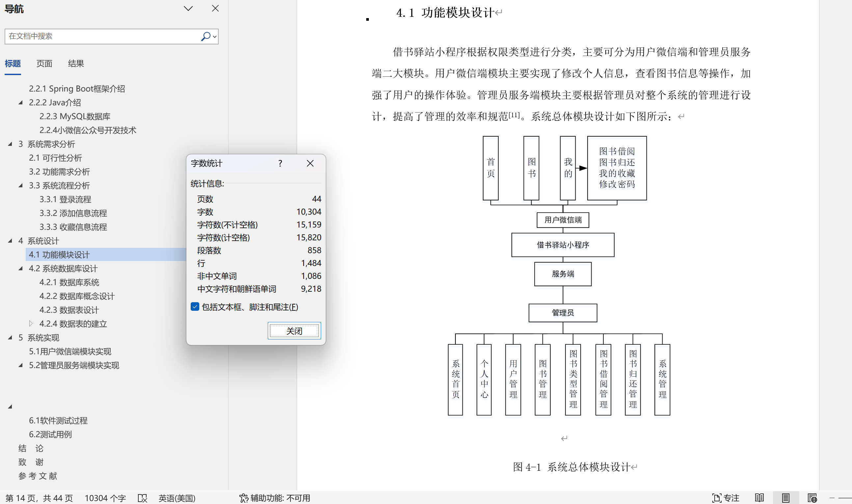Click the 用户微信端 box in diagram
Screen dimensions: 852x504
pos(563,220)
